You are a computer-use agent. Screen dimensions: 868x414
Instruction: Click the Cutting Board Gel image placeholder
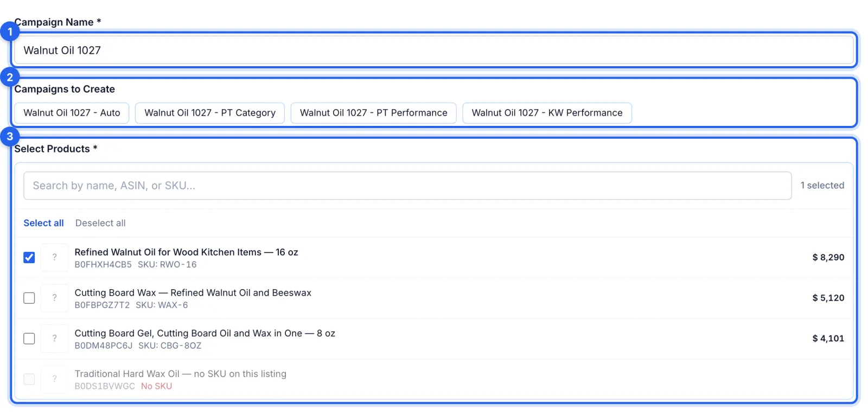(55, 339)
